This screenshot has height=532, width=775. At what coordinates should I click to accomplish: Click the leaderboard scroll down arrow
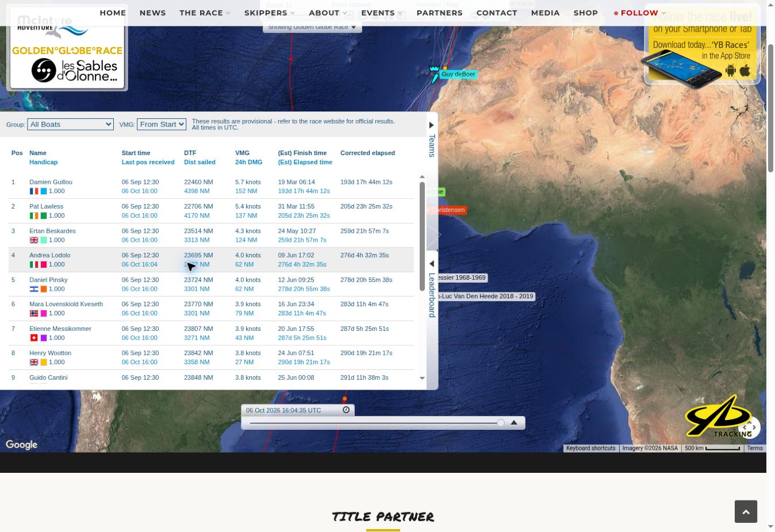click(x=422, y=378)
